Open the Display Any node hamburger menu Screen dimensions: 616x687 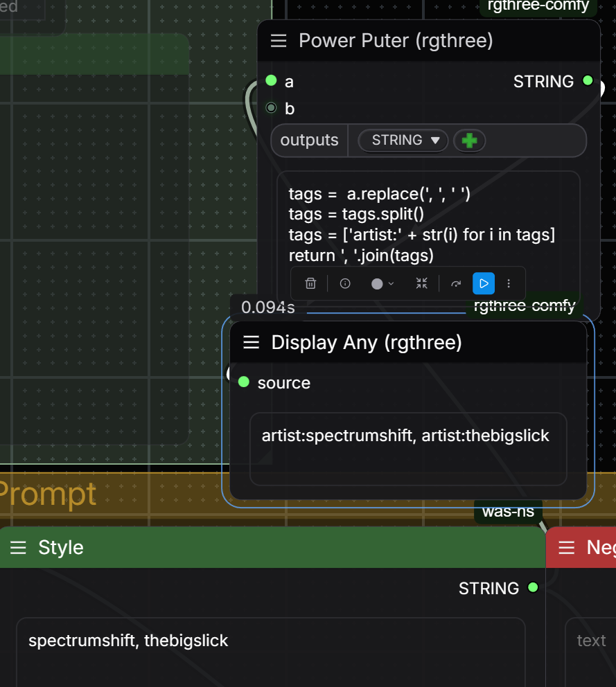[x=252, y=342]
